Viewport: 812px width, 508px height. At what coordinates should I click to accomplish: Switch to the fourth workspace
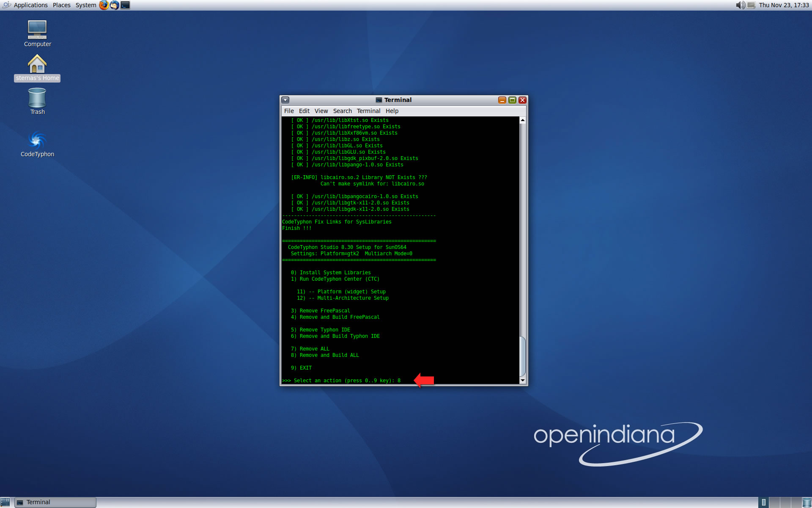tap(796, 502)
